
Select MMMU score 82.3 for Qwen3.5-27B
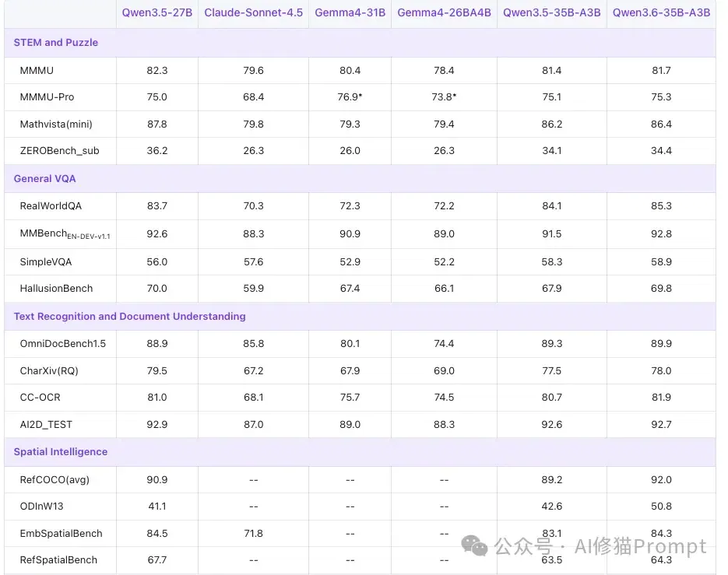click(x=157, y=71)
